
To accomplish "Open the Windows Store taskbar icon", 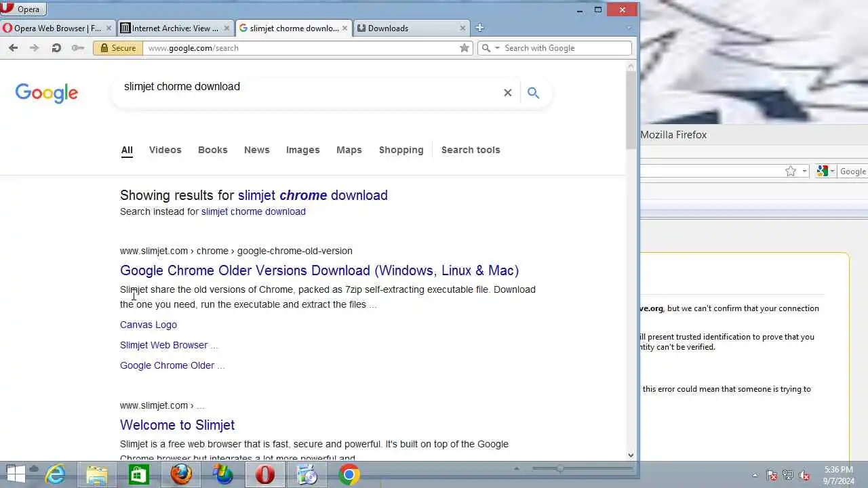I will click(139, 474).
